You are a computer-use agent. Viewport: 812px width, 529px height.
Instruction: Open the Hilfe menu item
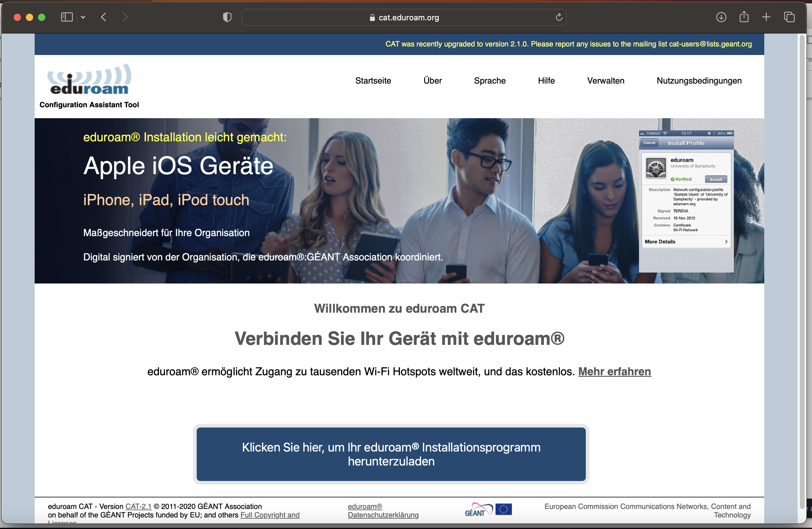coord(546,81)
